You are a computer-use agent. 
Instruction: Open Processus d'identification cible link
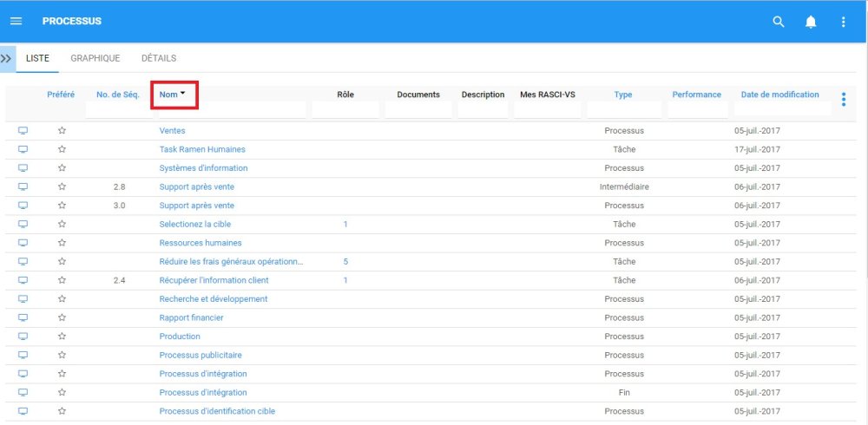coord(217,411)
